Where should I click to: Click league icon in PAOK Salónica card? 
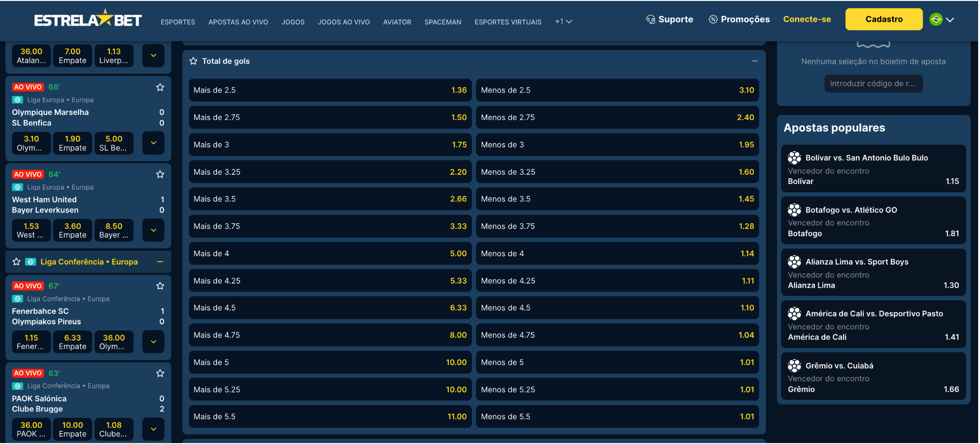click(x=18, y=386)
